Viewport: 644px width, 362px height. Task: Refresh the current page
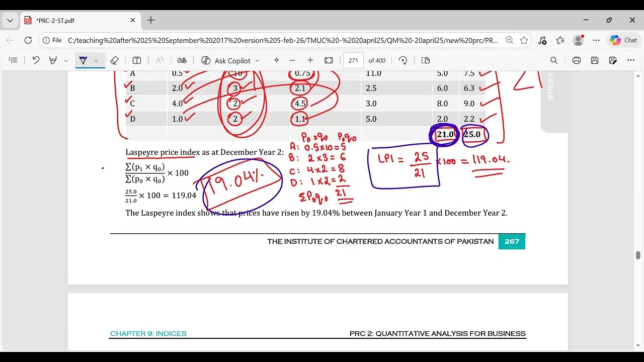coord(28,40)
